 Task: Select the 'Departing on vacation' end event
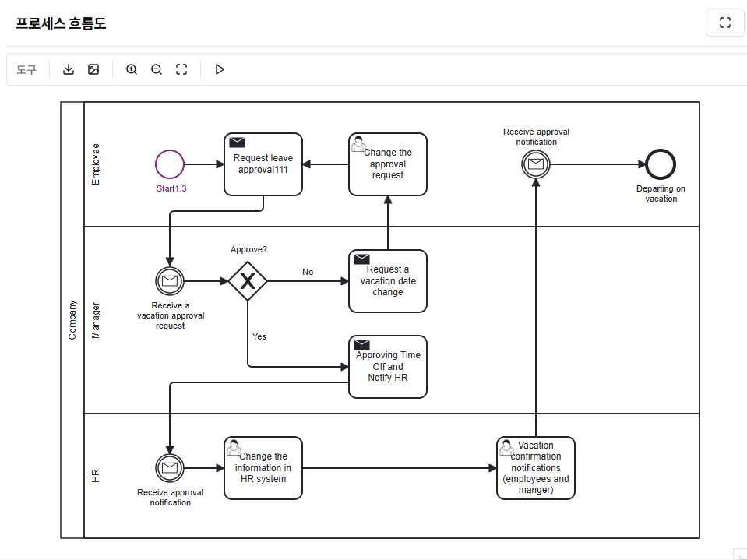tap(661, 164)
